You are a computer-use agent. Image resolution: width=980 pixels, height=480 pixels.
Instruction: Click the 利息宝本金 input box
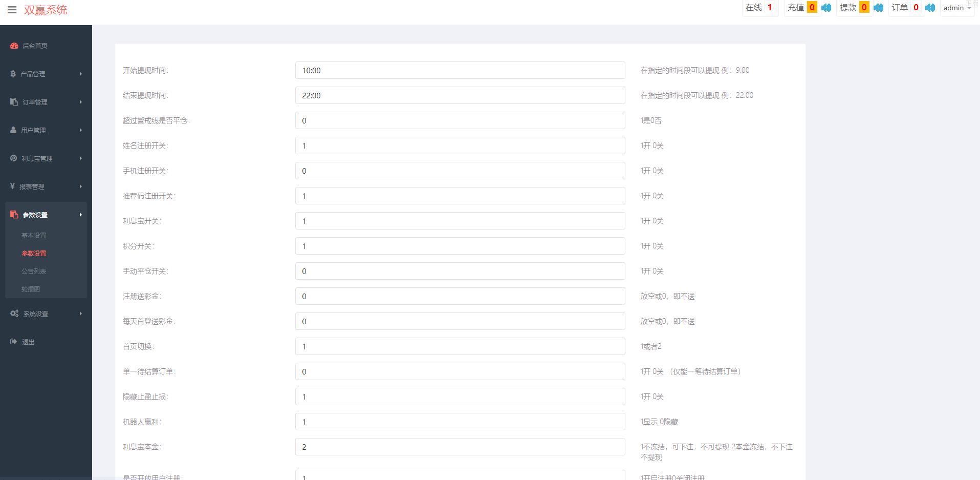[x=460, y=447]
